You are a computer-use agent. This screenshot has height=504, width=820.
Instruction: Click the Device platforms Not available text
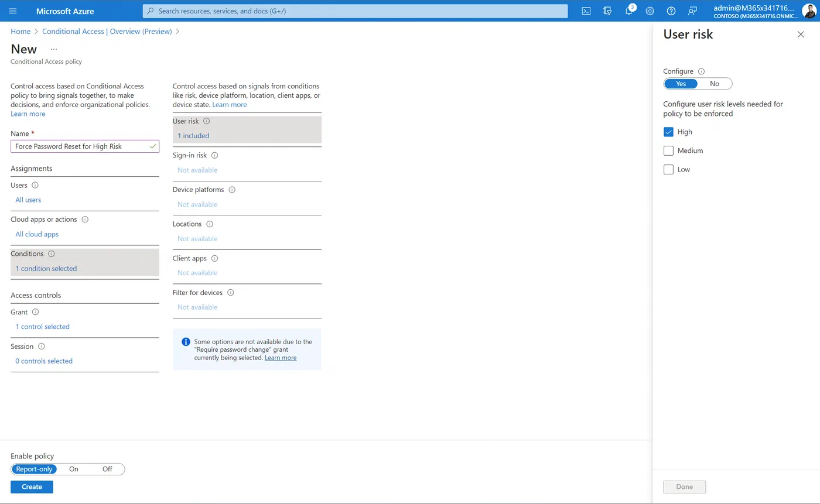pos(197,204)
